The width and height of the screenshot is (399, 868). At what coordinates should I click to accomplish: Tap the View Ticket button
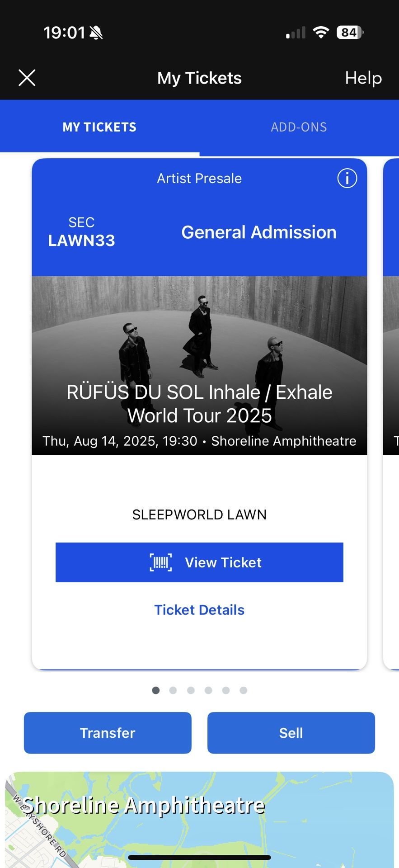(199, 562)
